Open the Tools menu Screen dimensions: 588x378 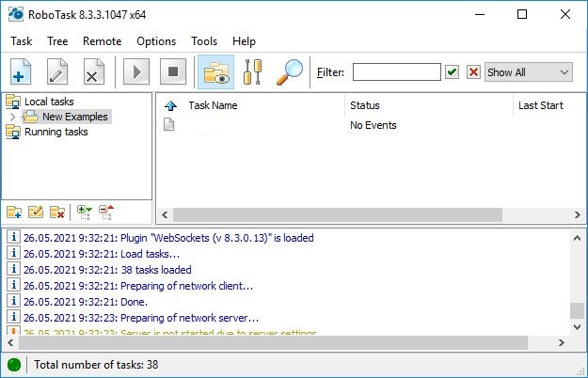(x=204, y=41)
